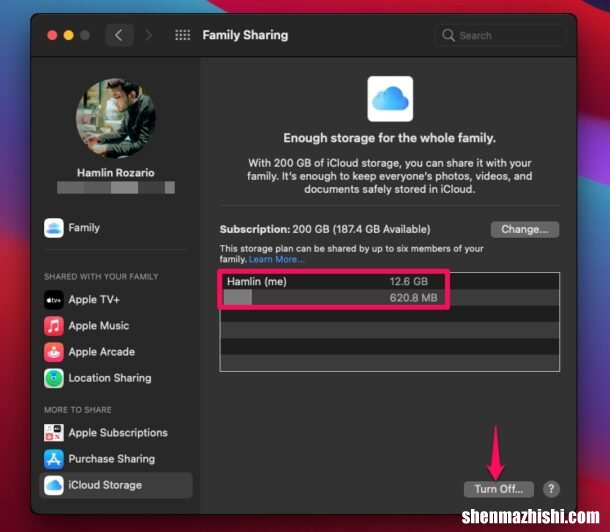Click the Change... button
The width and height of the screenshot is (610, 532).
coord(525,229)
